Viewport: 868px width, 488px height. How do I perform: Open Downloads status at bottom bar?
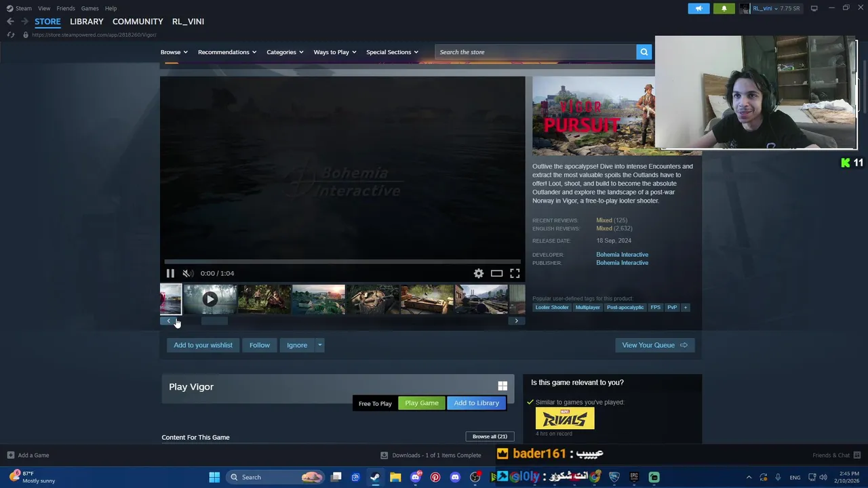431,455
